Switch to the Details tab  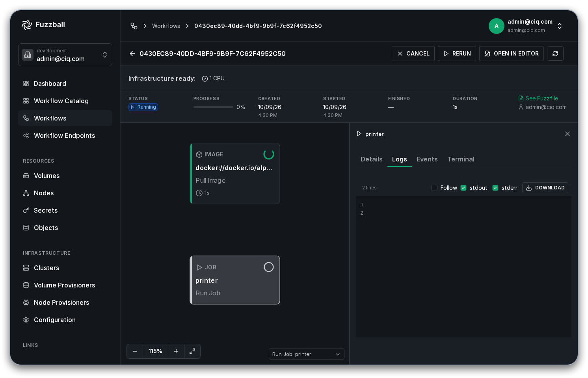(372, 159)
